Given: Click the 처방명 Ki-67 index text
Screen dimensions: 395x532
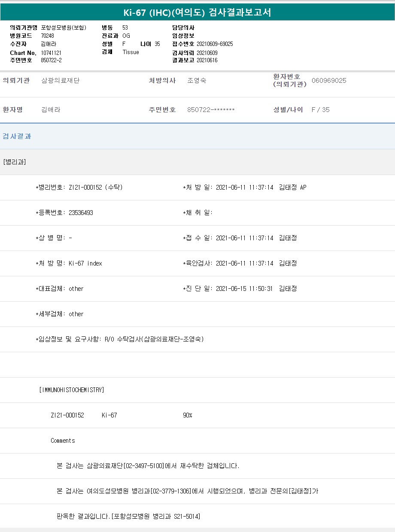Looking at the screenshot, I should pos(85,263).
